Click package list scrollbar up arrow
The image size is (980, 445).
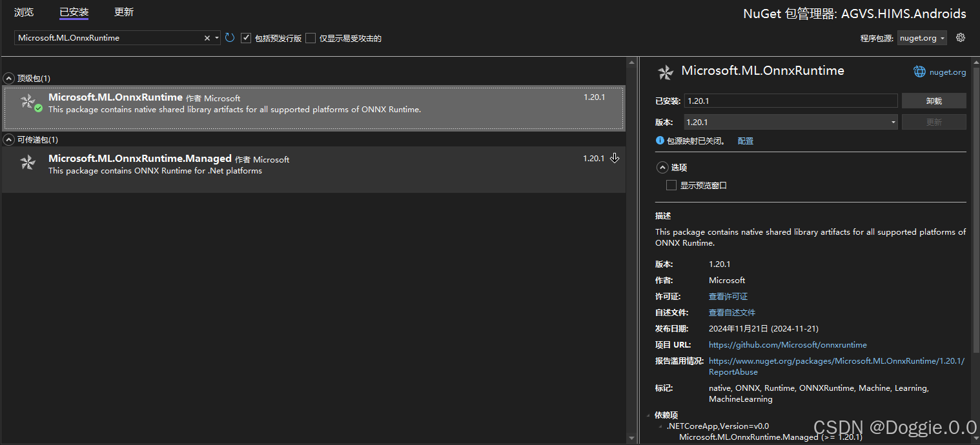(x=631, y=62)
